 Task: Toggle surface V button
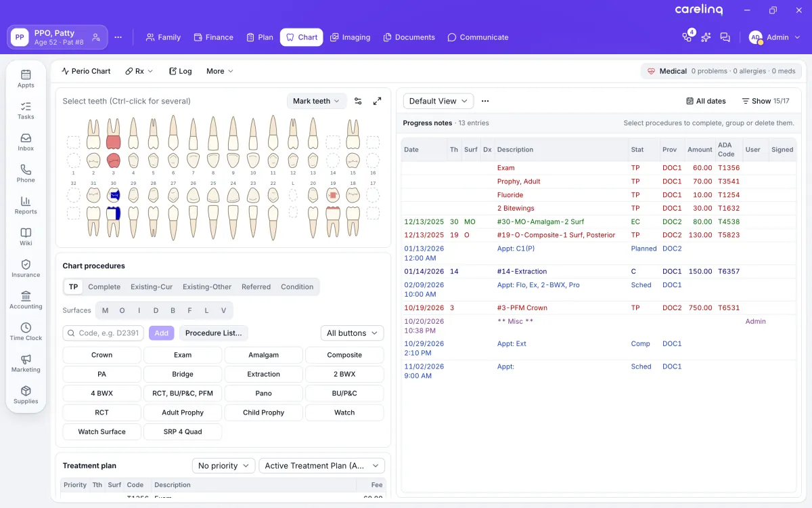click(x=223, y=311)
